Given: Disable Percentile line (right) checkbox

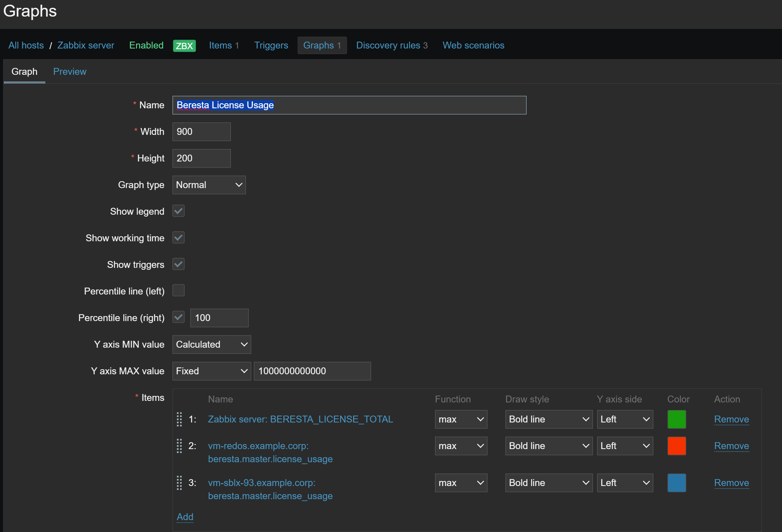Looking at the screenshot, I should [x=178, y=317].
